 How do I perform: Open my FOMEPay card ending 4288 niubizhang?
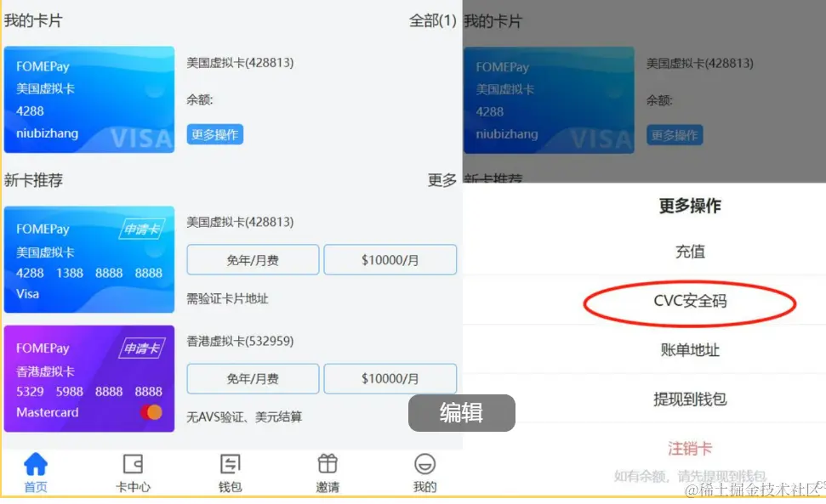click(89, 99)
